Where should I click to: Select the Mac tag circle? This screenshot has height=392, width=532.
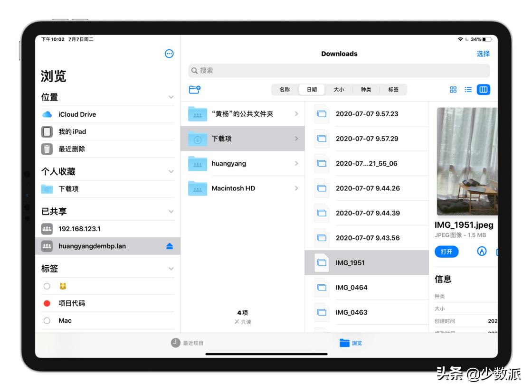coord(47,320)
